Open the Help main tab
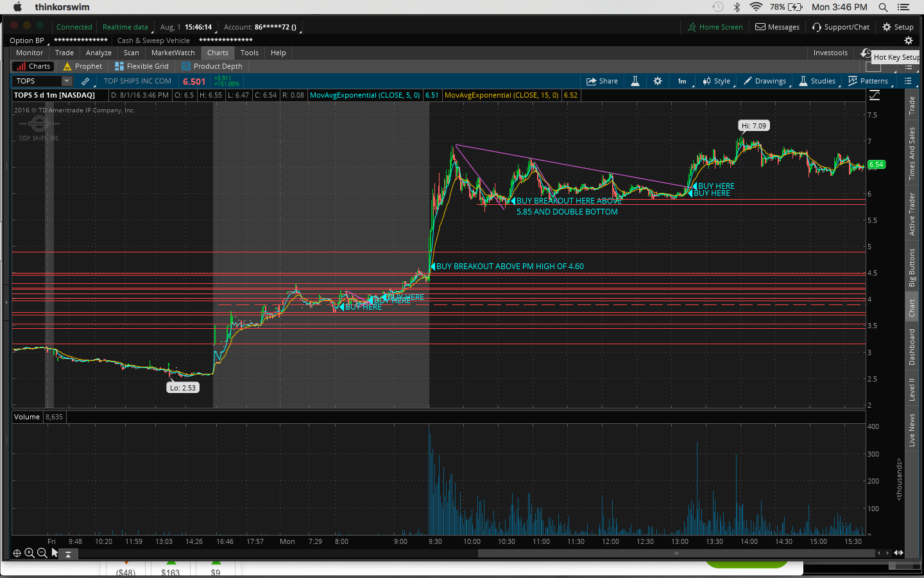 point(278,53)
